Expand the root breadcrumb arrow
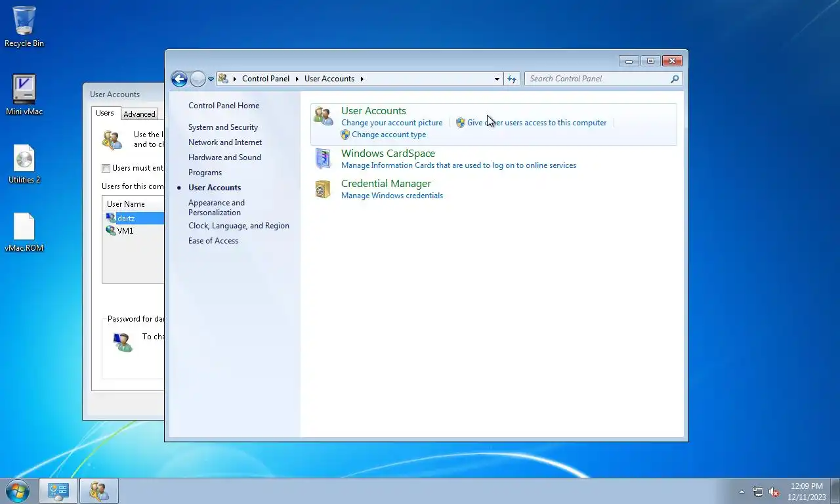840x504 pixels. coord(235,79)
